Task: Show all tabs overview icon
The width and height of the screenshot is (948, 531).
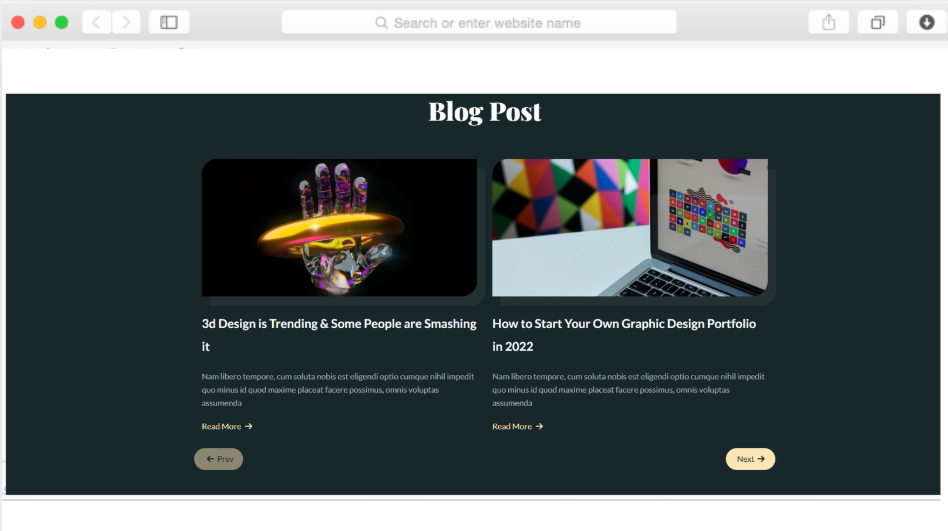Action: pyautogui.click(x=877, y=23)
